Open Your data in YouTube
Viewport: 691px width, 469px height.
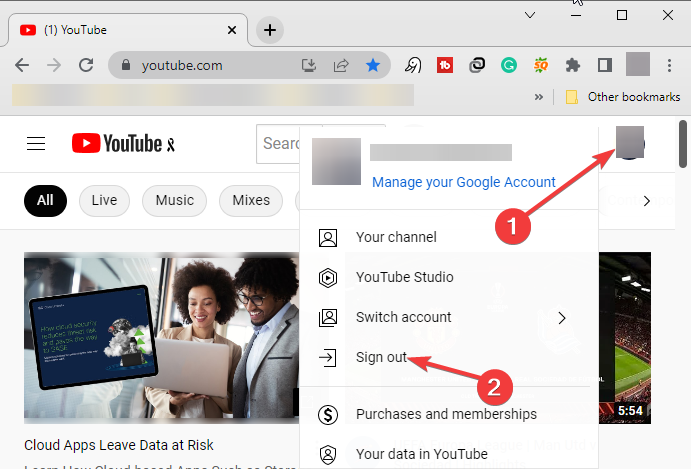449,454
